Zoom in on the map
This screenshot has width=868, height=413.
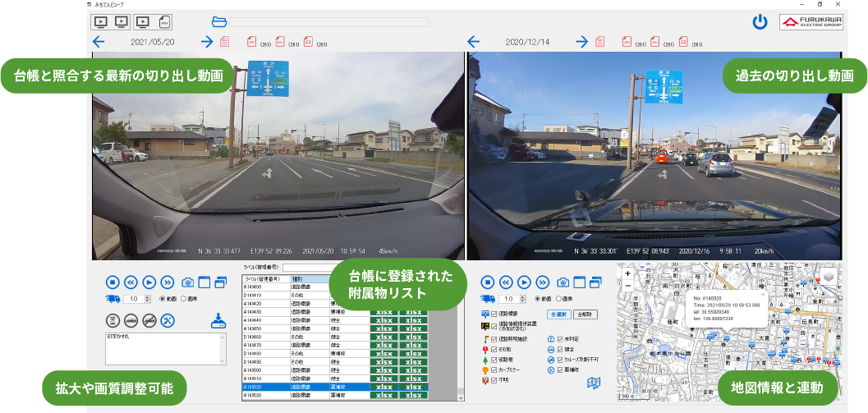coord(628,273)
